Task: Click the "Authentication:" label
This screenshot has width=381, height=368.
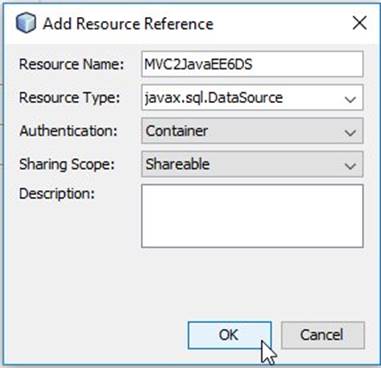Action: point(68,131)
